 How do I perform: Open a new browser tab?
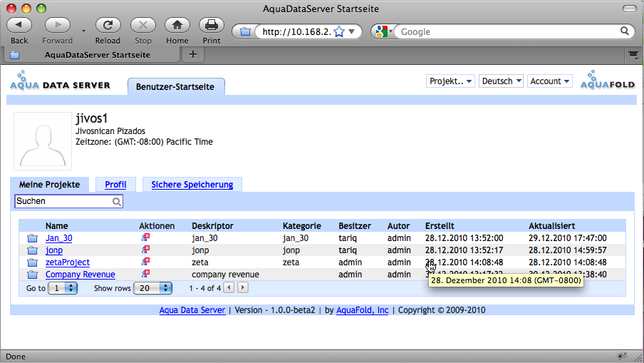click(193, 54)
